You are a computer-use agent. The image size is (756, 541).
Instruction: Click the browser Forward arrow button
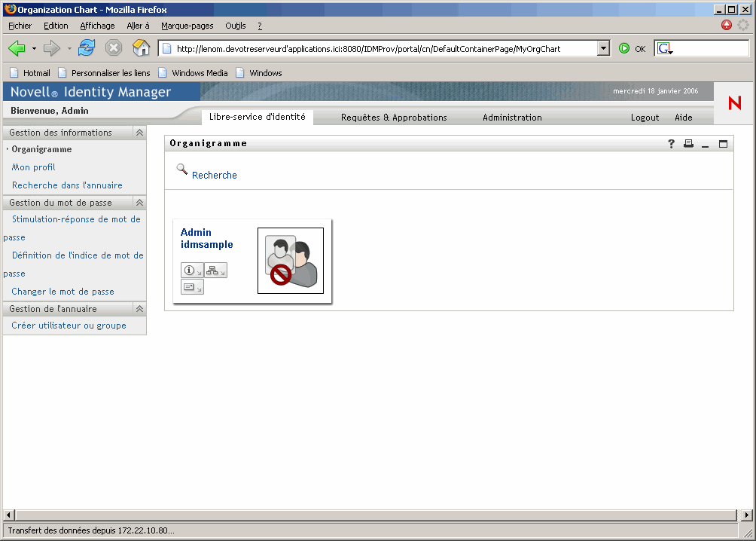(52, 48)
